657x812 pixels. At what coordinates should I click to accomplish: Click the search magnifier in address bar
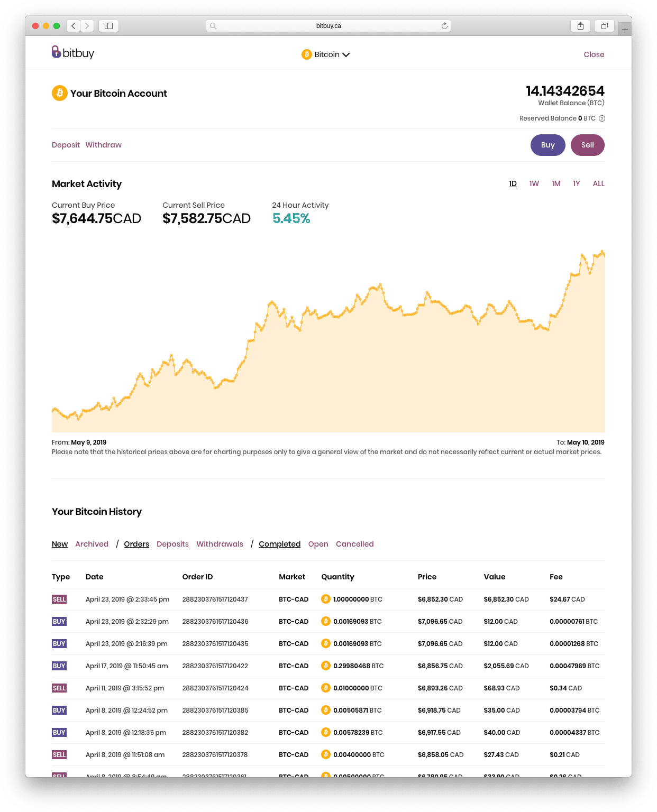point(213,26)
